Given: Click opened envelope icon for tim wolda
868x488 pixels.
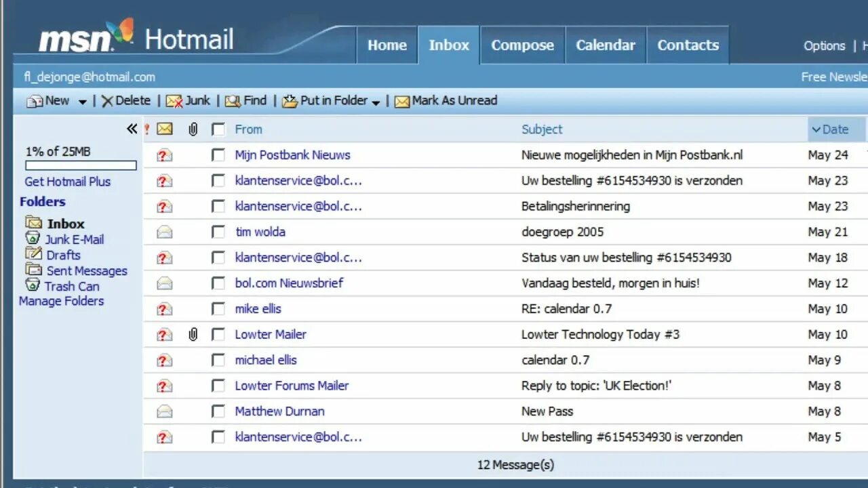Looking at the screenshot, I should click(x=164, y=232).
